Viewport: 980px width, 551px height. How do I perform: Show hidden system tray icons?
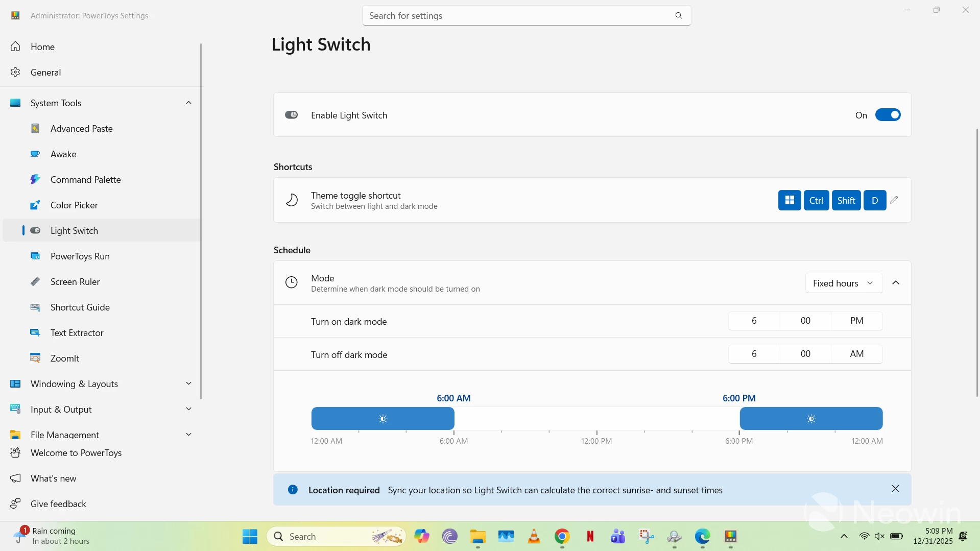pos(844,536)
